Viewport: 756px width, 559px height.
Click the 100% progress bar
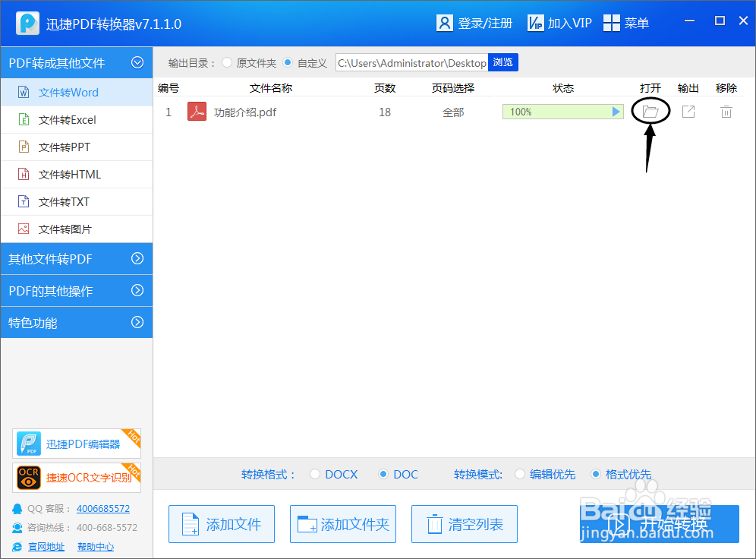point(562,111)
